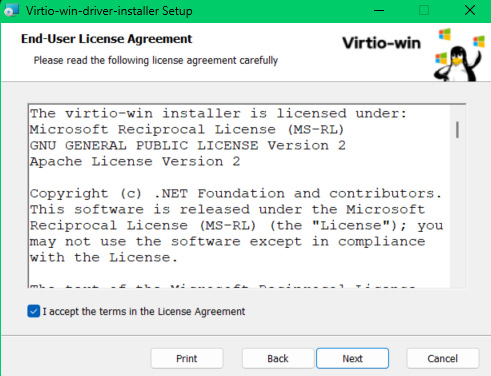The image size is (491, 376).
Task: Click 'I accept the terms' label text
Action: point(144,311)
